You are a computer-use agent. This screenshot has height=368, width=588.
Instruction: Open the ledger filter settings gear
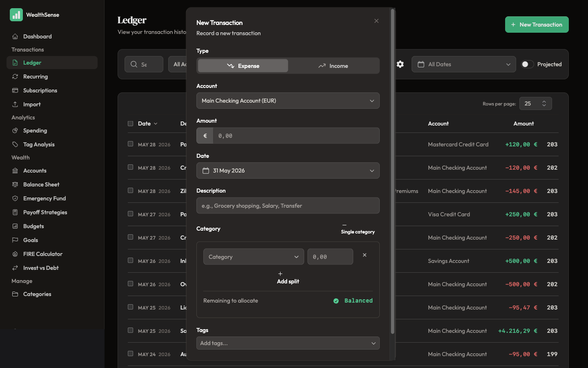point(400,64)
